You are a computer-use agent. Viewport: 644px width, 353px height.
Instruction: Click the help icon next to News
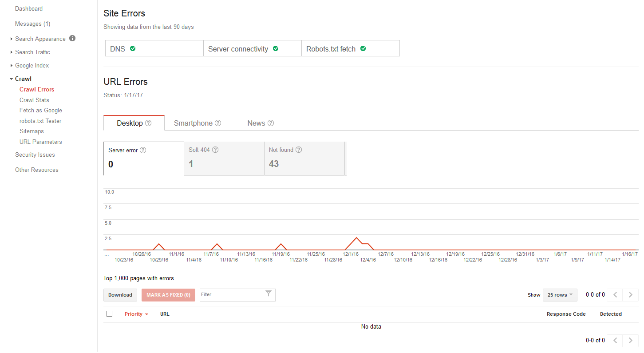coord(271,123)
